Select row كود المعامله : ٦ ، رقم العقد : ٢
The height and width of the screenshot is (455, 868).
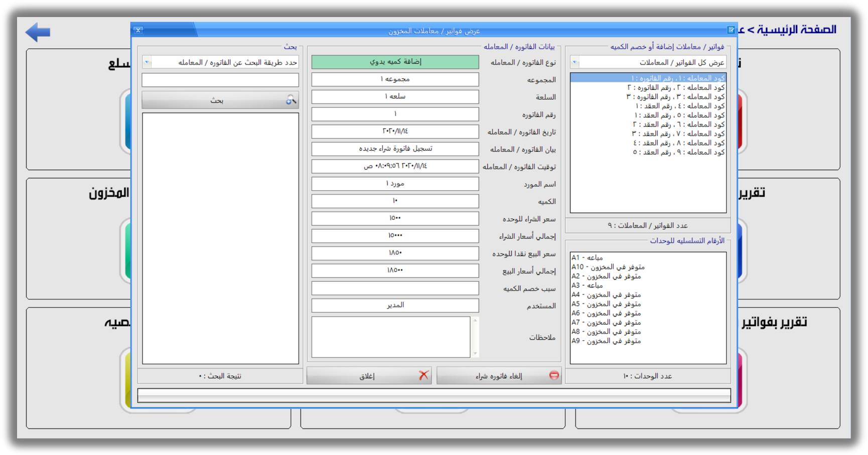point(648,124)
